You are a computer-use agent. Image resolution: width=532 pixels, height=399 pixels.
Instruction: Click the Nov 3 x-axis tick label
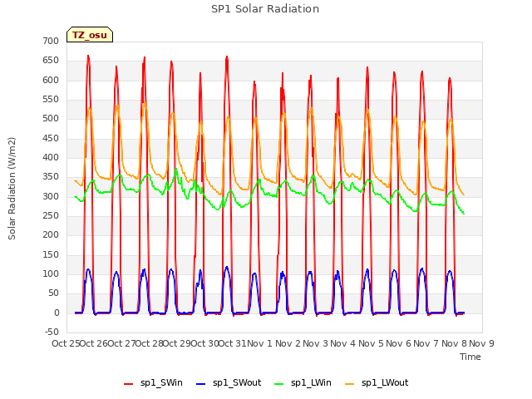pyautogui.click(x=315, y=343)
